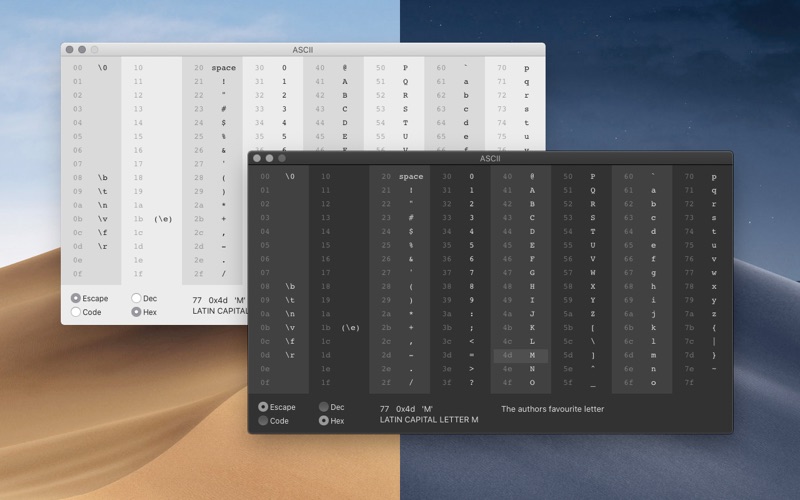The height and width of the screenshot is (500, 800).
Task: Click the 52 R row in light window
Action: point(394,95)
